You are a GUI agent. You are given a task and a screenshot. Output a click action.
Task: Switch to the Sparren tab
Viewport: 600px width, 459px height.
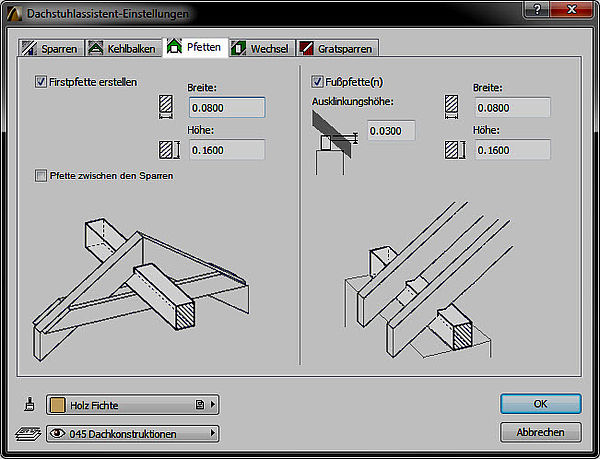tap(49, 48)
